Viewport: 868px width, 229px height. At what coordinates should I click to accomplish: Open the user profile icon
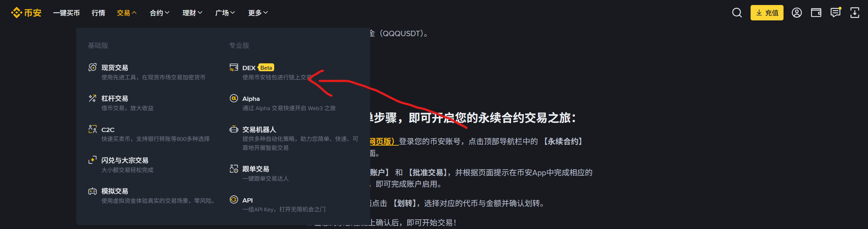(x=796, y=13)
